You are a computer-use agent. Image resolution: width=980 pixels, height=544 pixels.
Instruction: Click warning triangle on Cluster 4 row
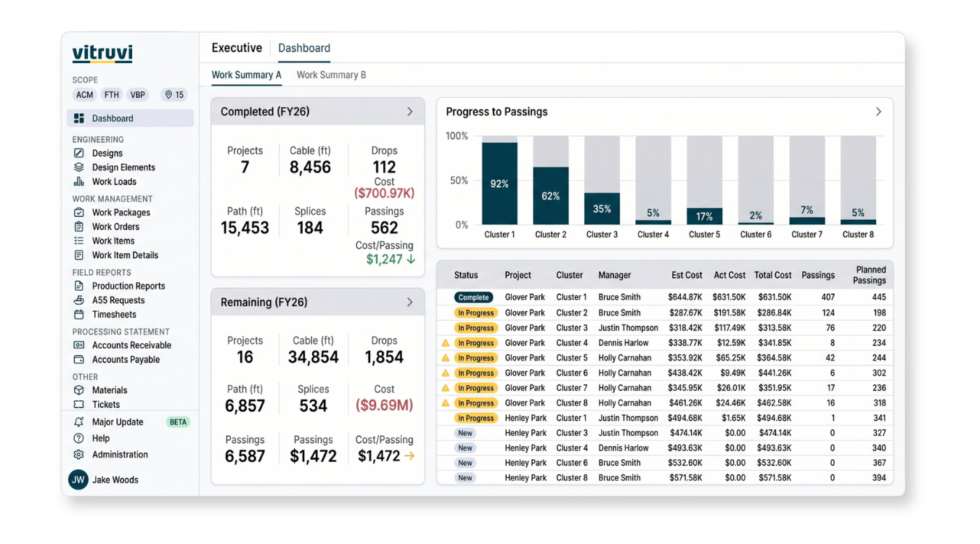(446, 343)
